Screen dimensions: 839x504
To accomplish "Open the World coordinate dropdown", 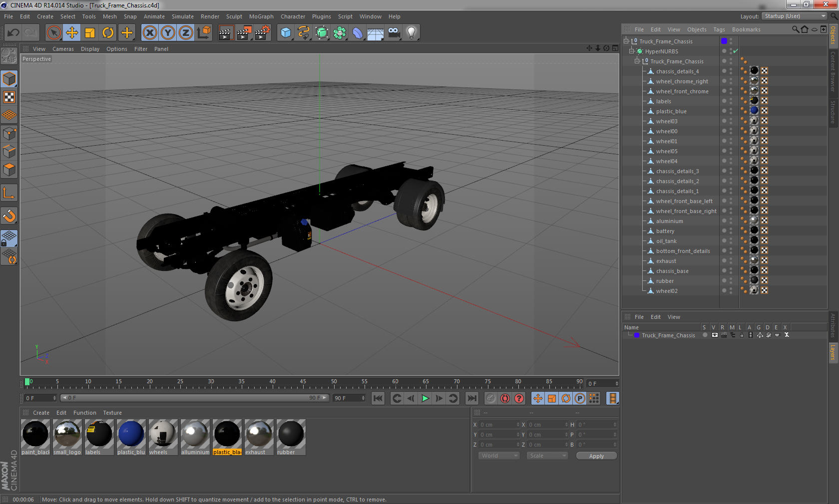I will [498, 456].
